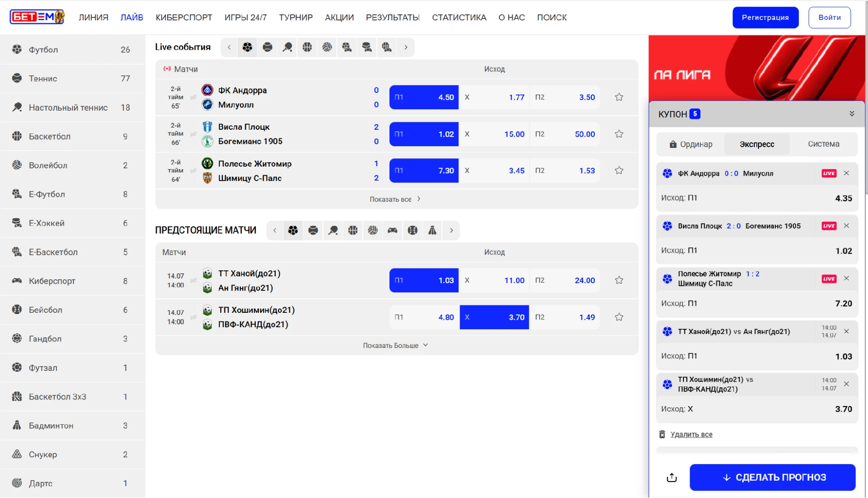The width and height of the screenshot is (868, 498).
Task: Favorite the Висла Плоцк match star
Action: [619, 134]
